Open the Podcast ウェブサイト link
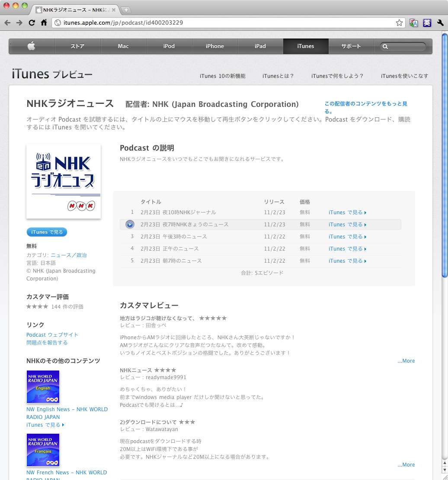Image resolution: width=448 pixels, height=480 pixels. point(52,335)
